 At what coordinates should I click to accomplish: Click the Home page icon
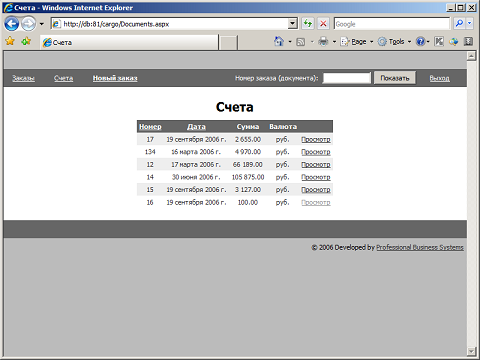click(279, 41)
